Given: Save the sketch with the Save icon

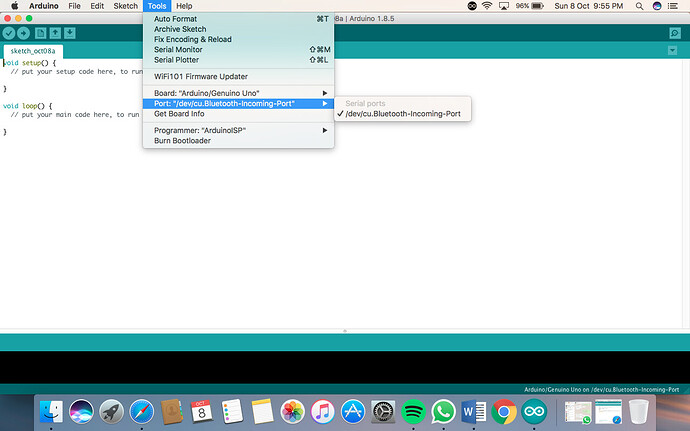Looking at the screenshot, I should tap(70, 33).
